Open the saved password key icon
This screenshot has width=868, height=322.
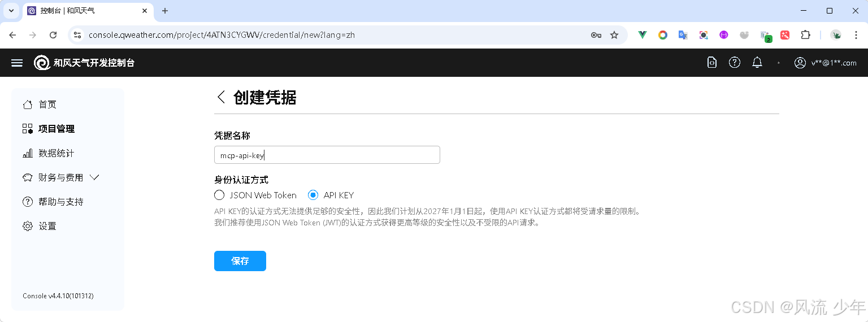click(x=596, y=35)
